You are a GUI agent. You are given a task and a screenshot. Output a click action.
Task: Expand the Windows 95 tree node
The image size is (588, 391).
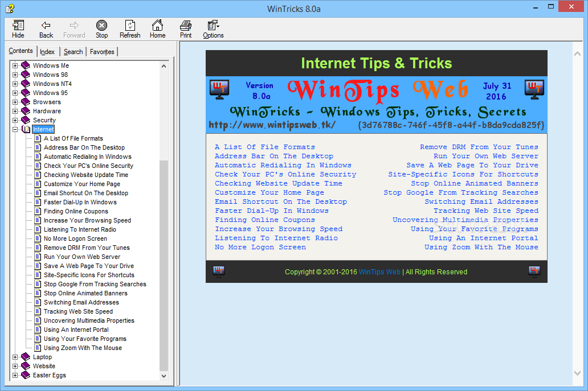pos(15,93)
